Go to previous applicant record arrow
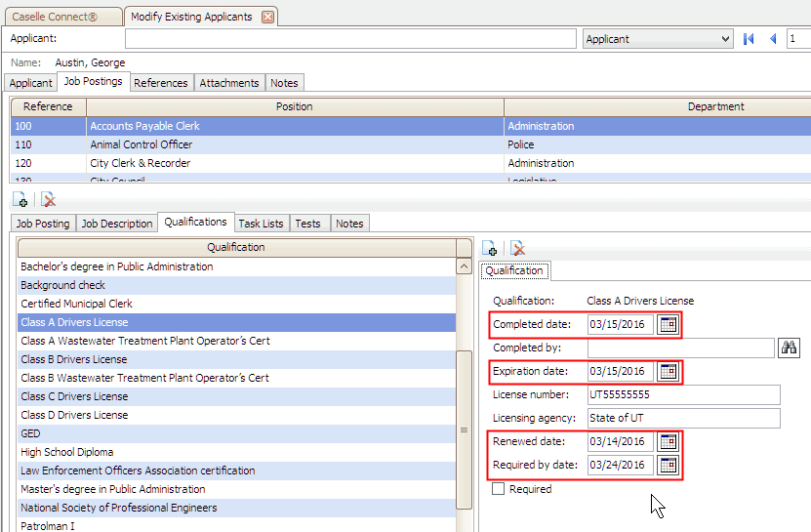The width and height of the screenshot is (811, 532). point(773,39)
